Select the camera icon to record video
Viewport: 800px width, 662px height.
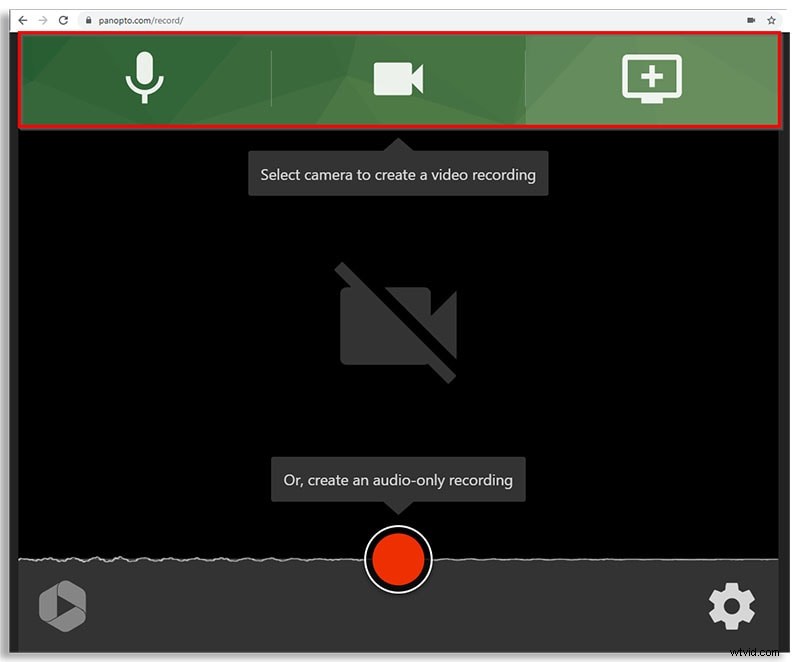tap(398, 78)
